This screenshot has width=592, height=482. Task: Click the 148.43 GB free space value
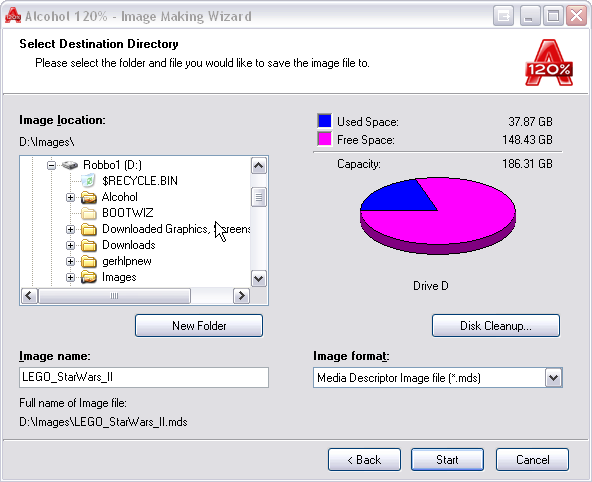pos(527,140)
